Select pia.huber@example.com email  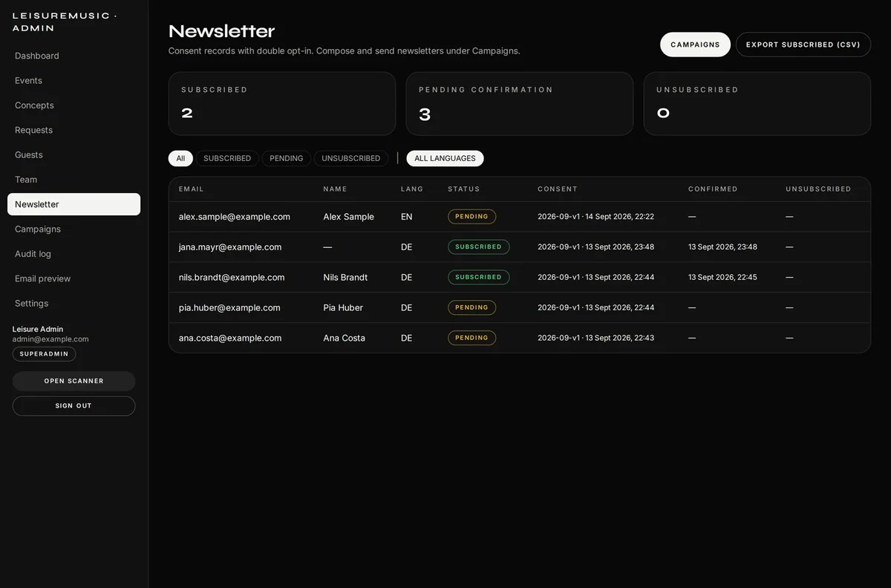coord(229,308)
